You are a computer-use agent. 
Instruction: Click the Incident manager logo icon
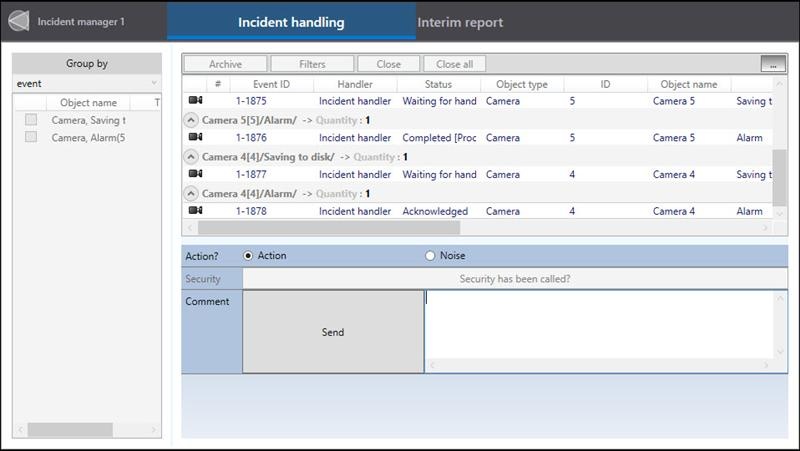pos(19,21)
